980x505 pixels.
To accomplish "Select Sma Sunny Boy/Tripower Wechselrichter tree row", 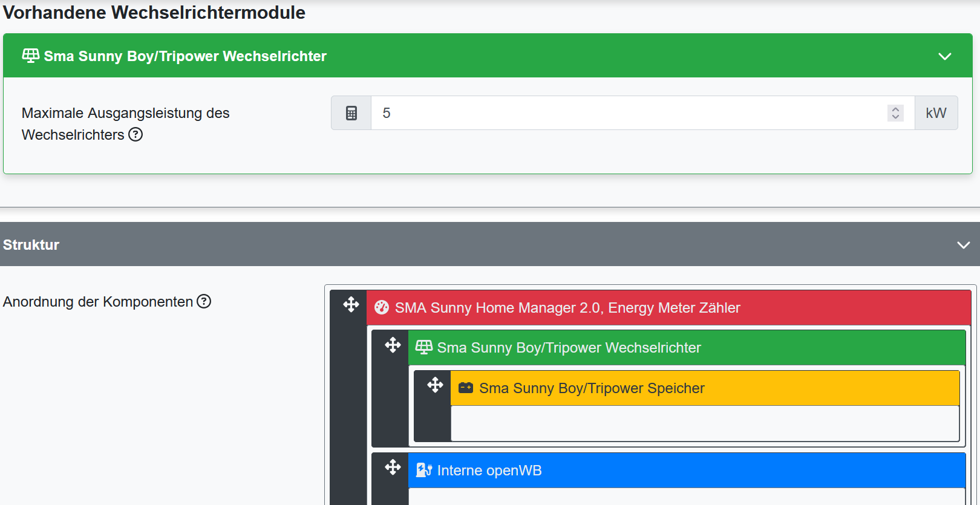I will tap(687, 348).
